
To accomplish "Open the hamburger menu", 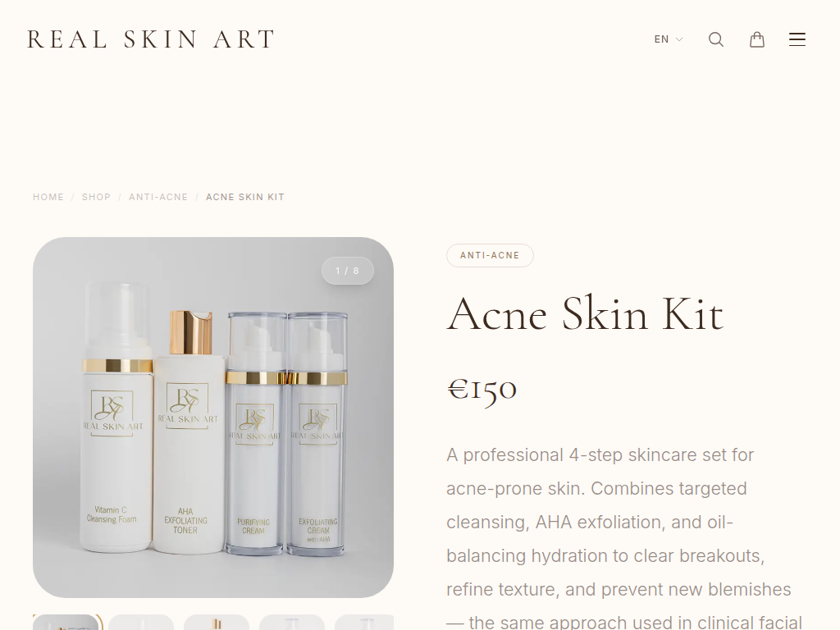I will pyautogui.click(x=797, y=39).
